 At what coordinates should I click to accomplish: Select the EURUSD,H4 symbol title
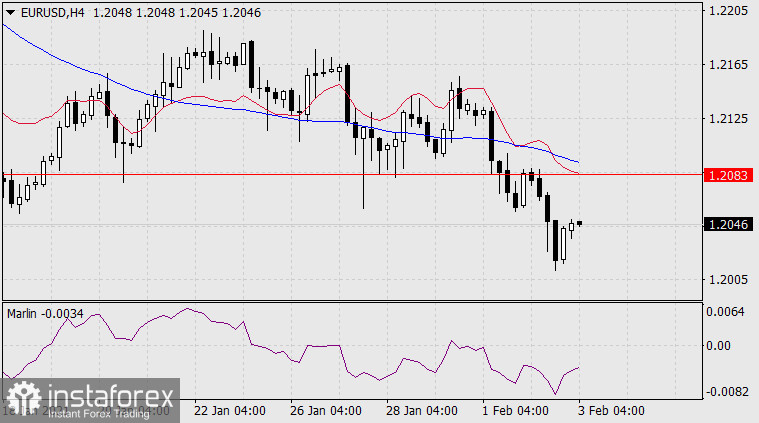53,13
